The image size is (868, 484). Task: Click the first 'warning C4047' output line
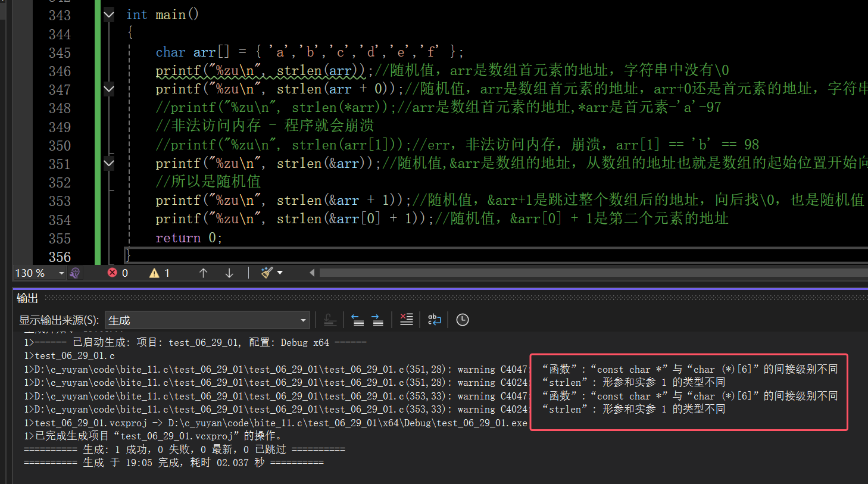276,369
